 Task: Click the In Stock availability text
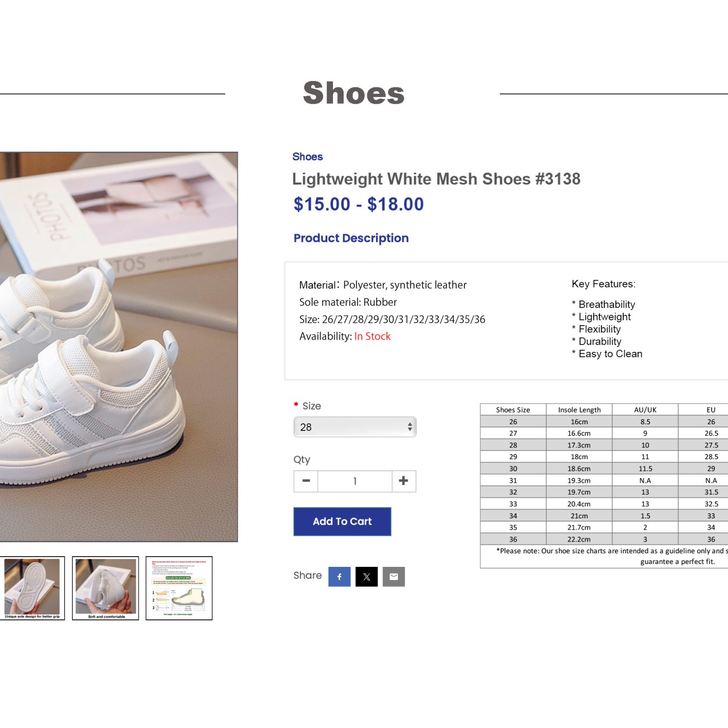tap(372, 336)
